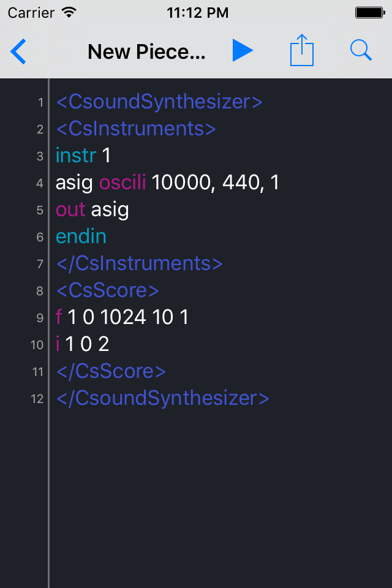Tap the out opcode on line 5

click(70, 209)
